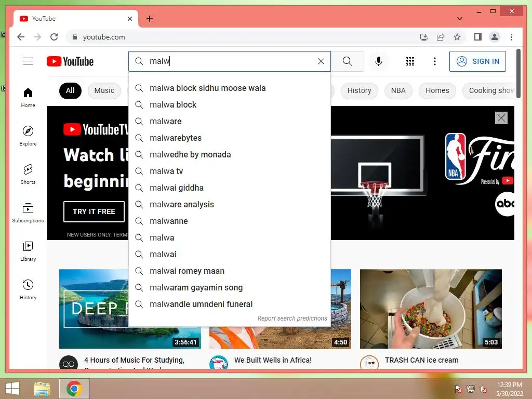Screen dimensions: 532x399
Task: Choose the malware suggestion
Action: pyautogui.click(x=230, y=122)
